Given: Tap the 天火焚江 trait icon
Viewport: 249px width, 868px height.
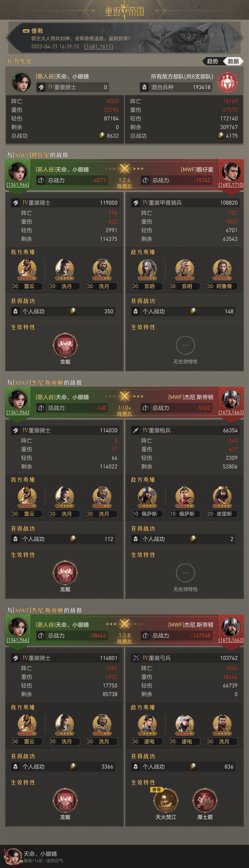Looking at the screenshot, I should point(166,800).
